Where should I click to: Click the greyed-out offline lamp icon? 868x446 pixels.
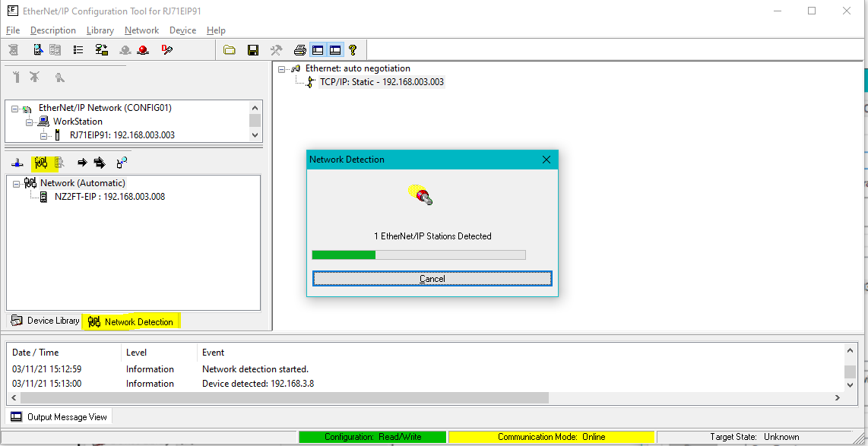pyautogui.click(x=125, y=50)
